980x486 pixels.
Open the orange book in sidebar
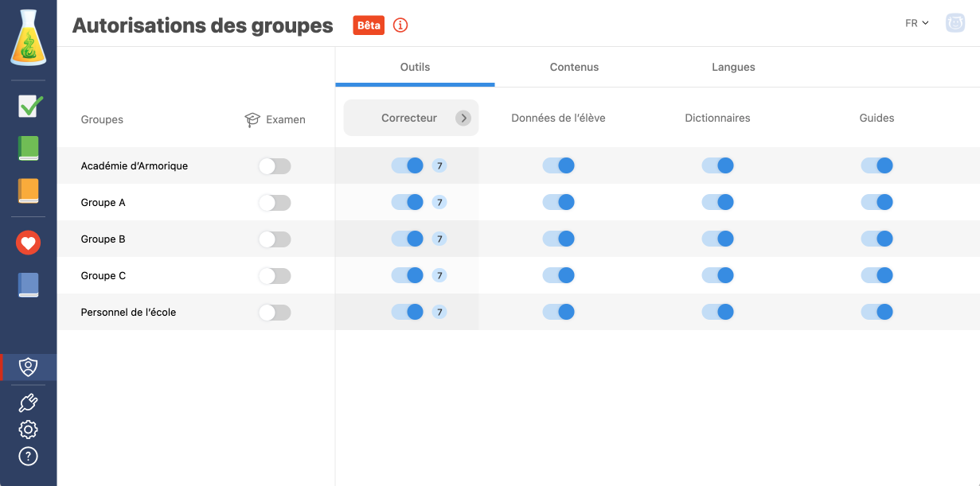point(29,191)
